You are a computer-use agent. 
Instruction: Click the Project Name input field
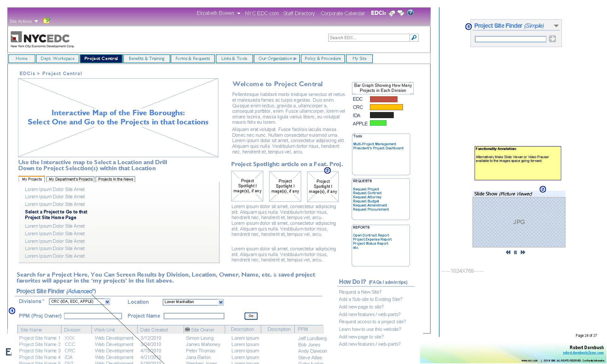(194, 316)
